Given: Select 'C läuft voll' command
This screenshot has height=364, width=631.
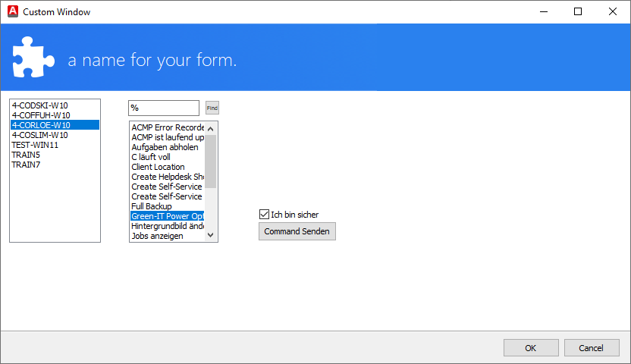Looking at the screenshot, I should (x=168, y=157).
